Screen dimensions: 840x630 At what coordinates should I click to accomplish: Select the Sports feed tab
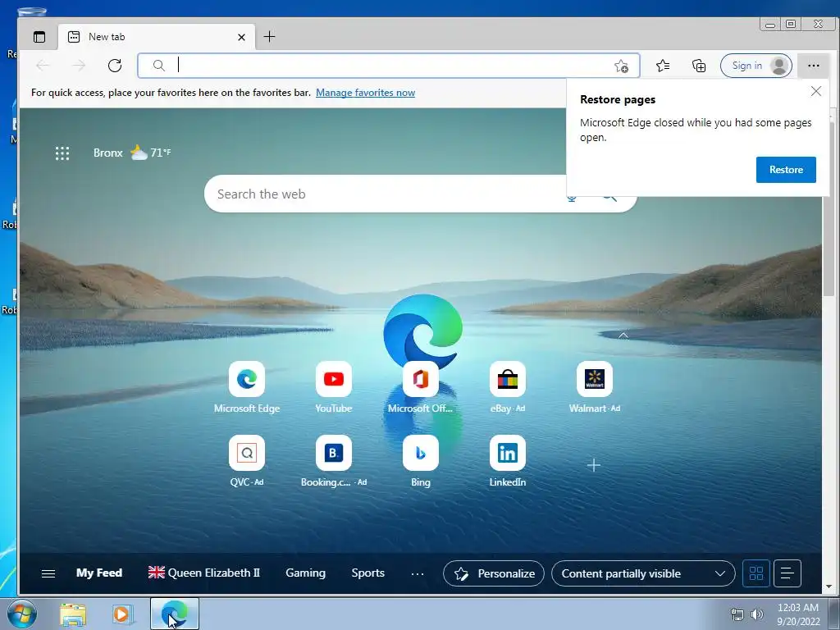pyautogui.click(x=368, y=573)
